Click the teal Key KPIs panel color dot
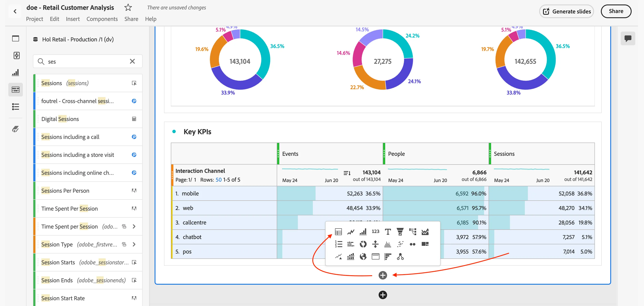644x306 pixels. point(174,132)
